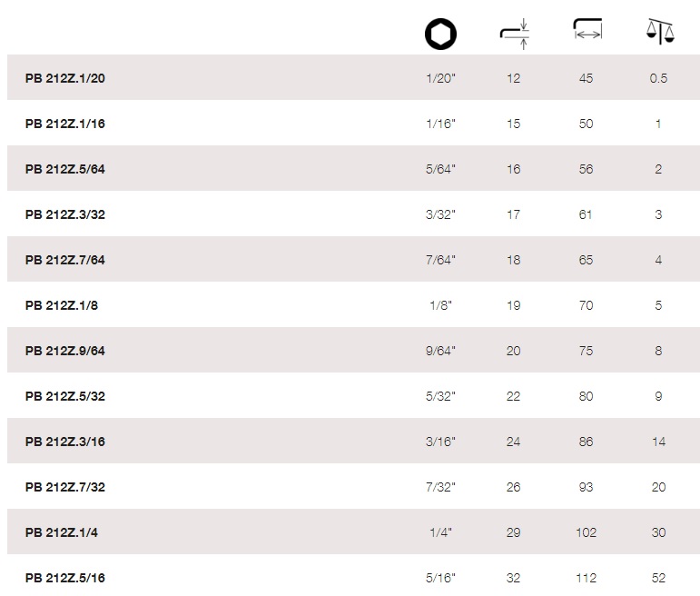Open product PB 212Z.5/32
Viewport: 700px width, 596px height.
click(x=65, y=396)
